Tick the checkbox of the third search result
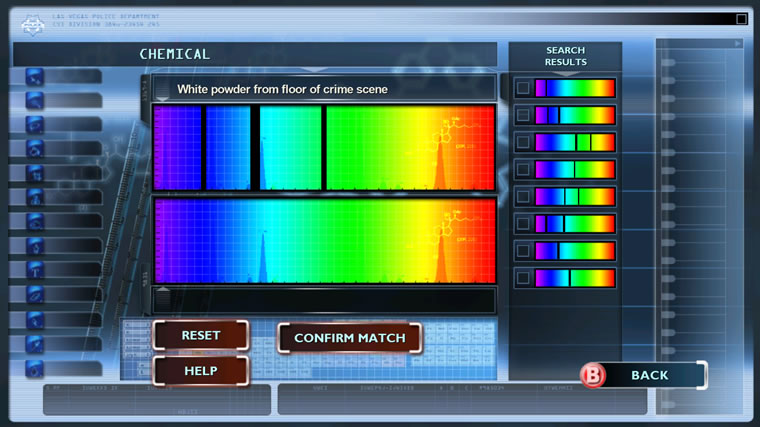Viewport: 760px width, 427px height. (x=522, y=142)
